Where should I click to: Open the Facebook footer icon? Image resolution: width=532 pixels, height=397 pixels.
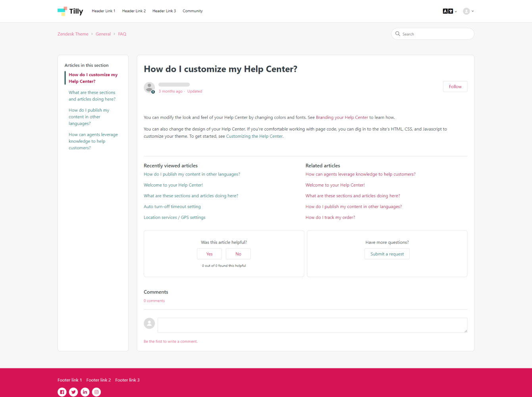(x=62, y=392)
